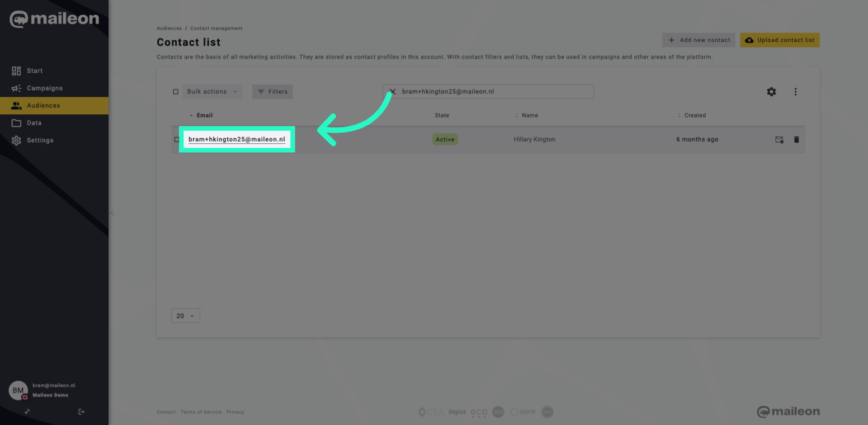Change page size via the 20 dropdown
The width and height of the screenshot is (868, 425).
pos(185,316)
